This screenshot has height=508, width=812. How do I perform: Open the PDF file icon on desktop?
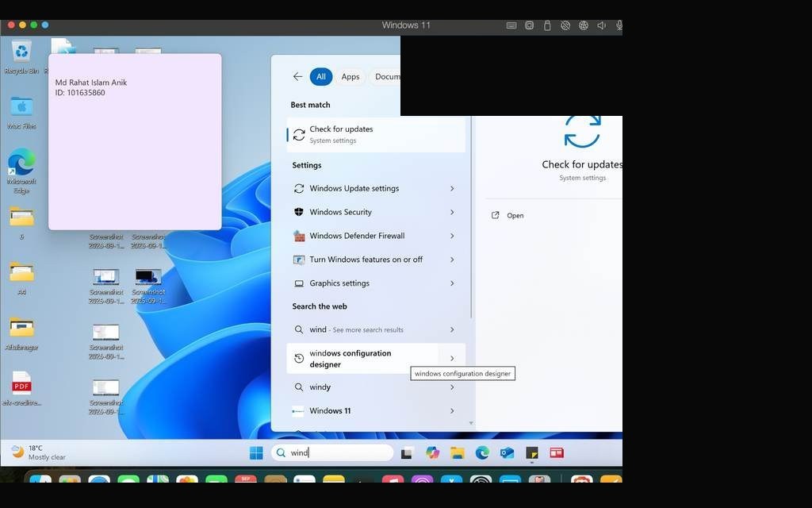tap(21, 387)
